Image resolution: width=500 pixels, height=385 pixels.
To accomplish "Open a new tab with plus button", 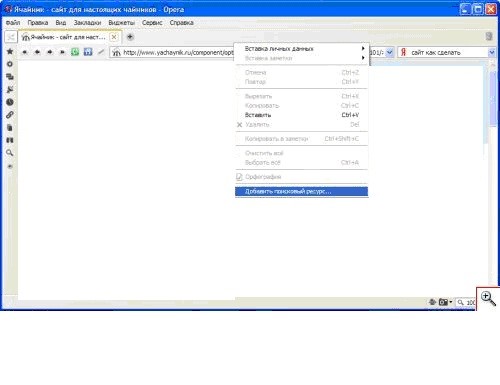I will coord(130,37).
